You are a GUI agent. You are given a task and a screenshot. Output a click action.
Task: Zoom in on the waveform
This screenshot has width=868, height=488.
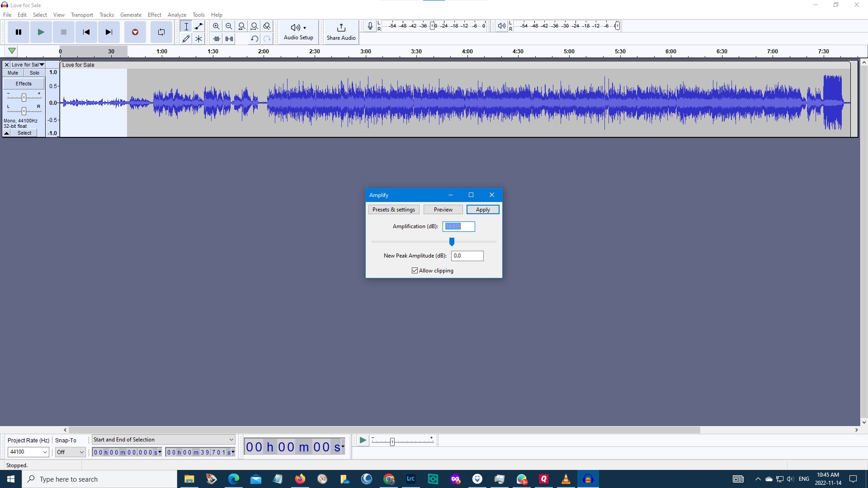[217, 26]
